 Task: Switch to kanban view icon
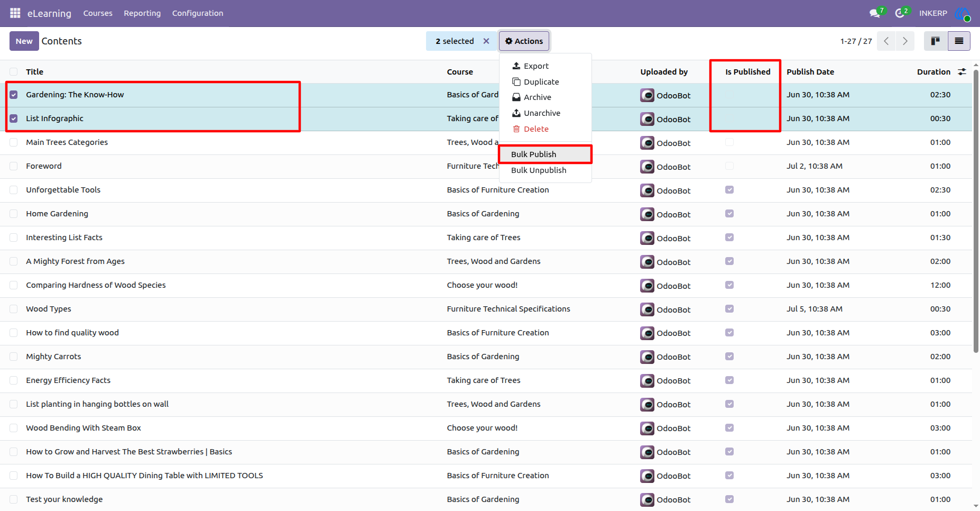tap(936, 41)
